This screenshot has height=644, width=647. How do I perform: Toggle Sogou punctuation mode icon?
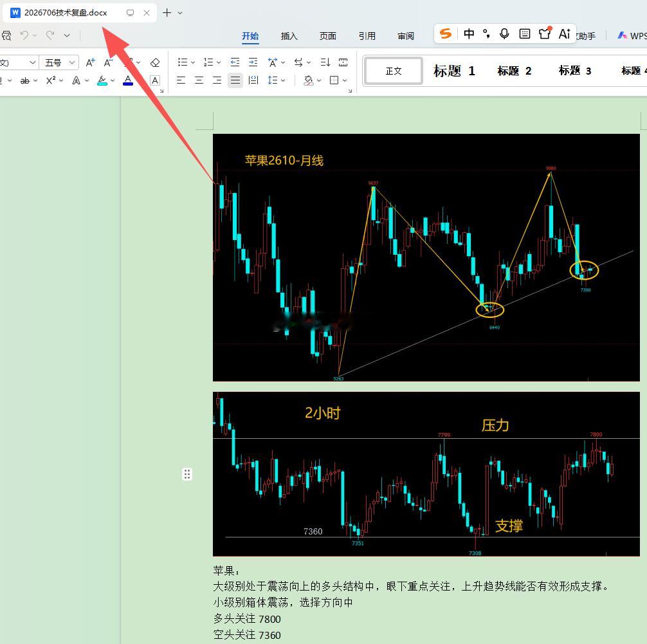click(486, 33)
